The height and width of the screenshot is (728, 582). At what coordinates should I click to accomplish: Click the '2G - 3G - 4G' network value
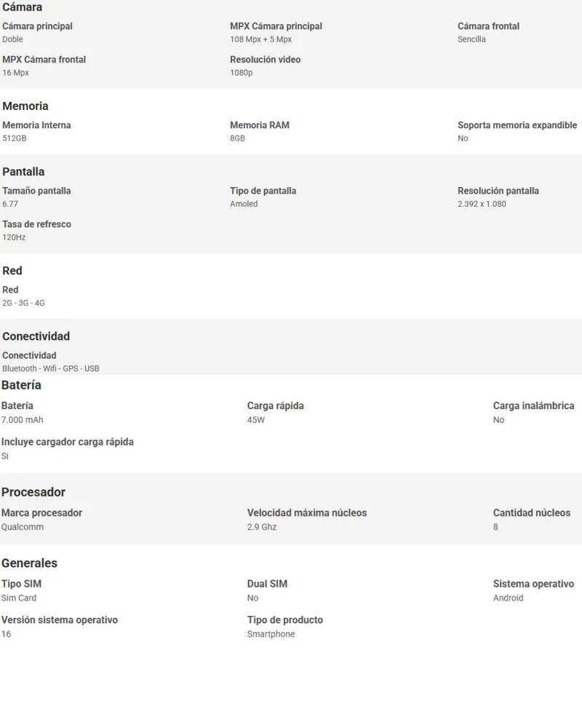24,303
